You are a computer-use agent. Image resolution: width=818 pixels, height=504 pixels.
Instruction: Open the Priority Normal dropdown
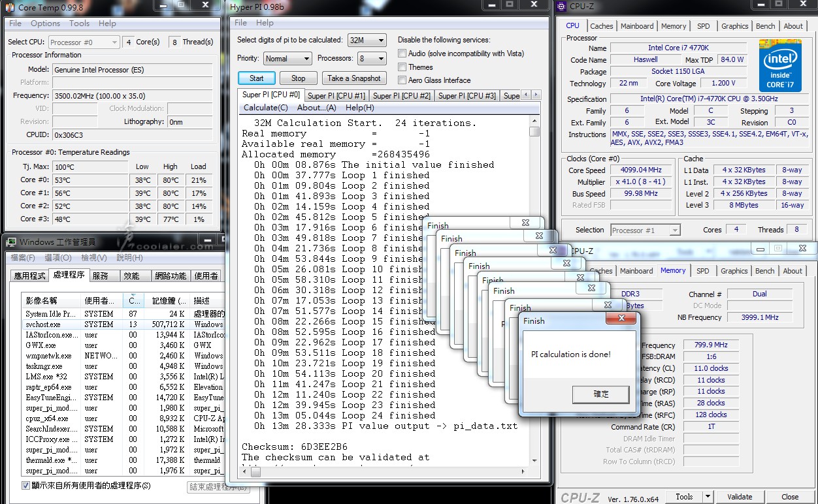click(287, 58)
